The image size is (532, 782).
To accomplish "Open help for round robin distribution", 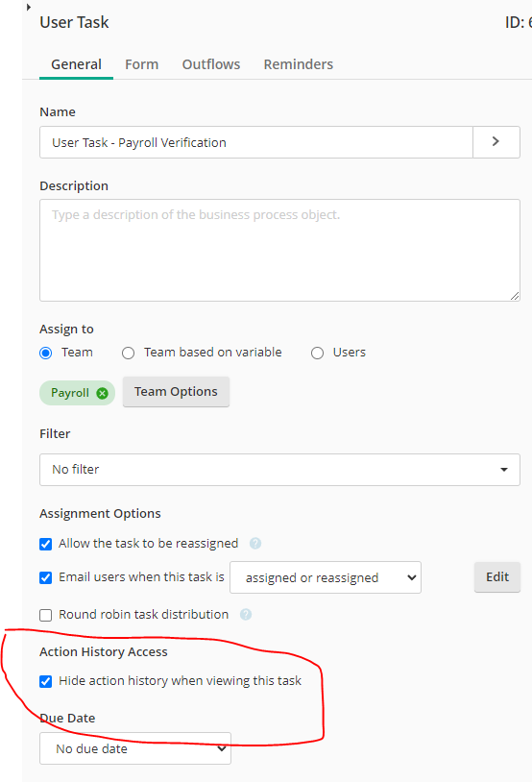I will pyautogui.click(x=246, y=615).
